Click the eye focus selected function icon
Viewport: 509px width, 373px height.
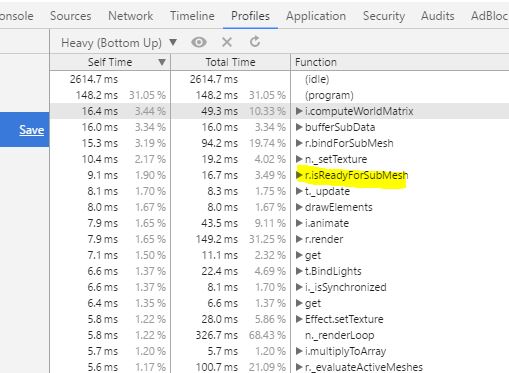[199, 42]
